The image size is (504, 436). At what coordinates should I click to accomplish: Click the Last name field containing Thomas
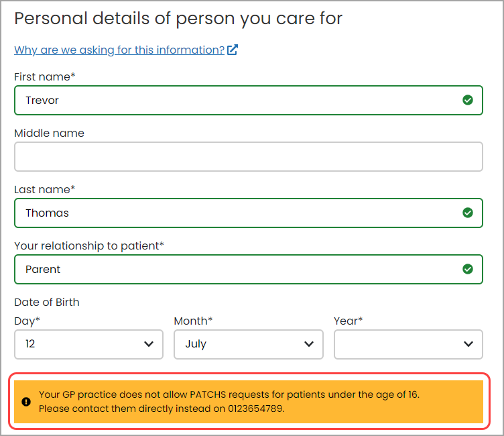[235, 213]
